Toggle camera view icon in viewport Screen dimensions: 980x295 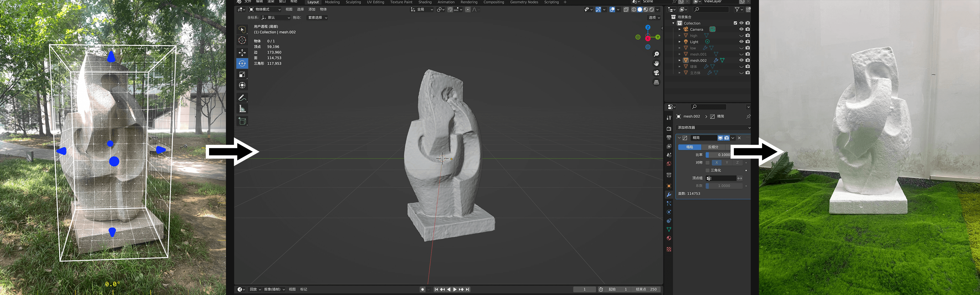[656, 73]
